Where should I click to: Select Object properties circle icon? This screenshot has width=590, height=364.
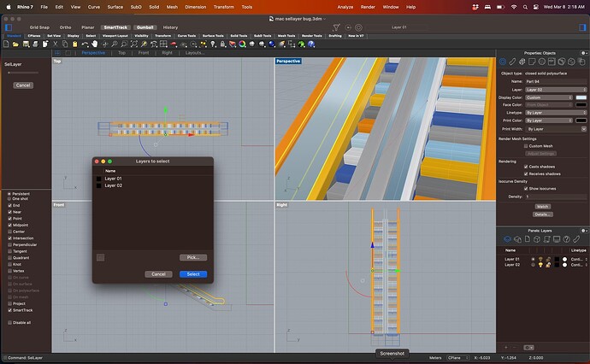click(x=503, y=62)
